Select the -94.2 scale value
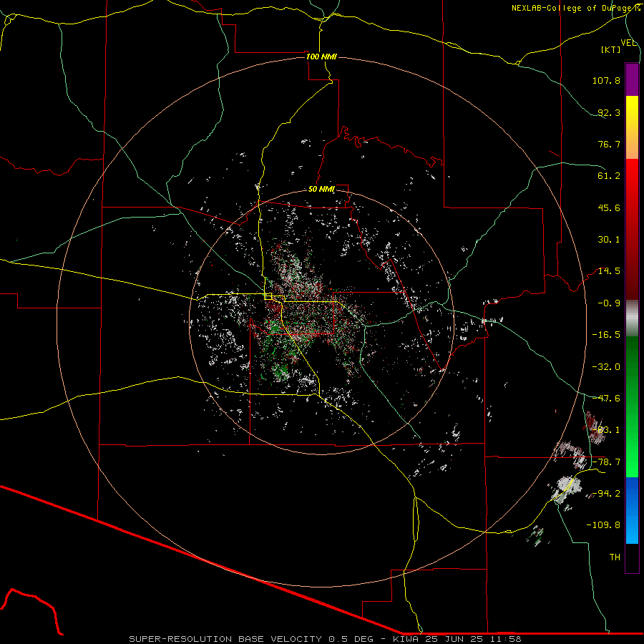The height and width of the screenshot is (644, 644). tap(606, 493)
